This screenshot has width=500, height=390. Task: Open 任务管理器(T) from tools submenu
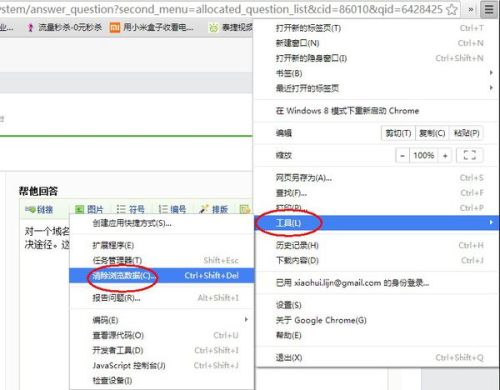[x=162, y=261]
